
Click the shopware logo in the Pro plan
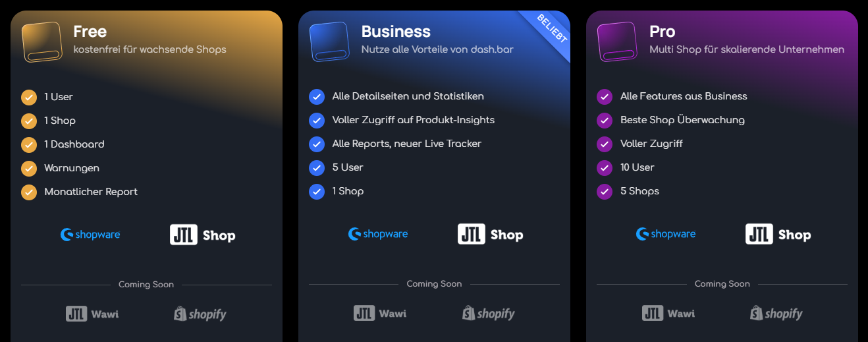[x=666, y=234]
